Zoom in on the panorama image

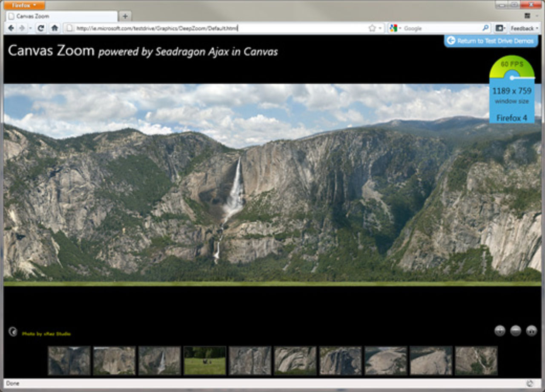pos(500,331)
